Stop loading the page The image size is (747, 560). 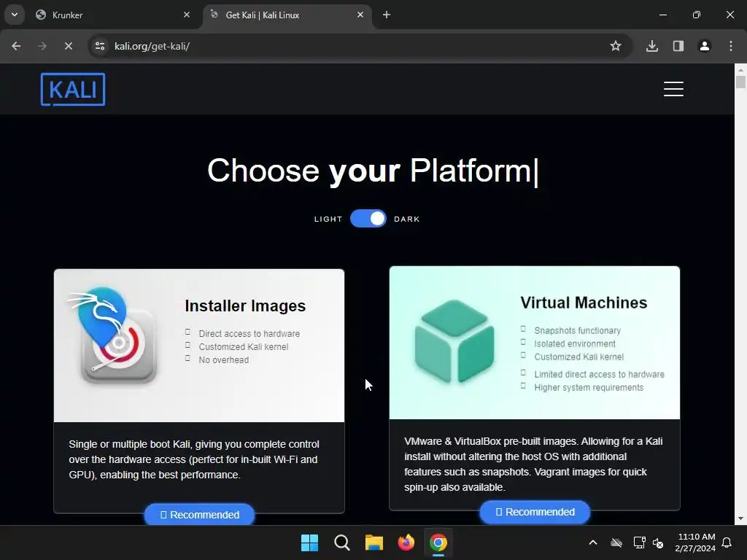[68, 46]
